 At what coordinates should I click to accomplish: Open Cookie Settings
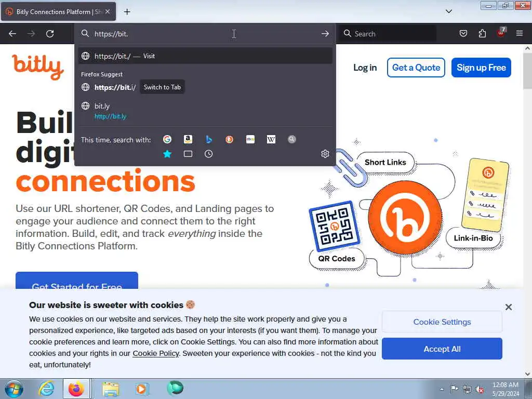point(442,322)
